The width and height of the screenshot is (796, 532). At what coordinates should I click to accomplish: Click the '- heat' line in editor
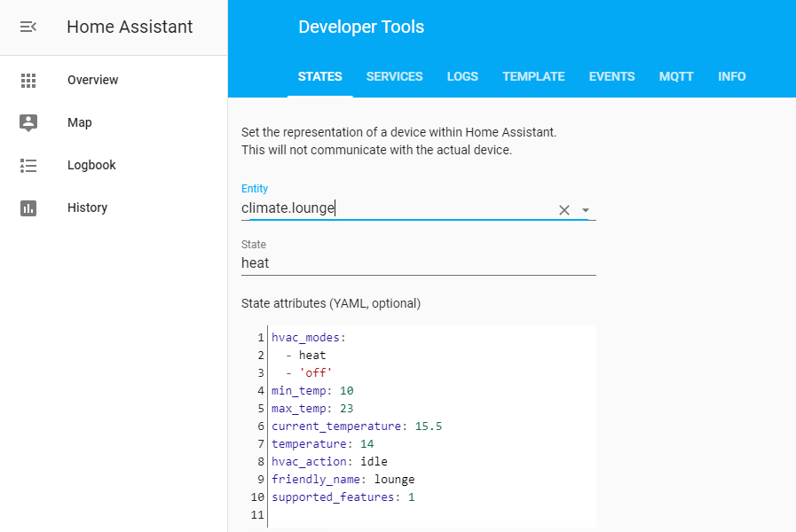pyautogui.click(x=305, y=356)
